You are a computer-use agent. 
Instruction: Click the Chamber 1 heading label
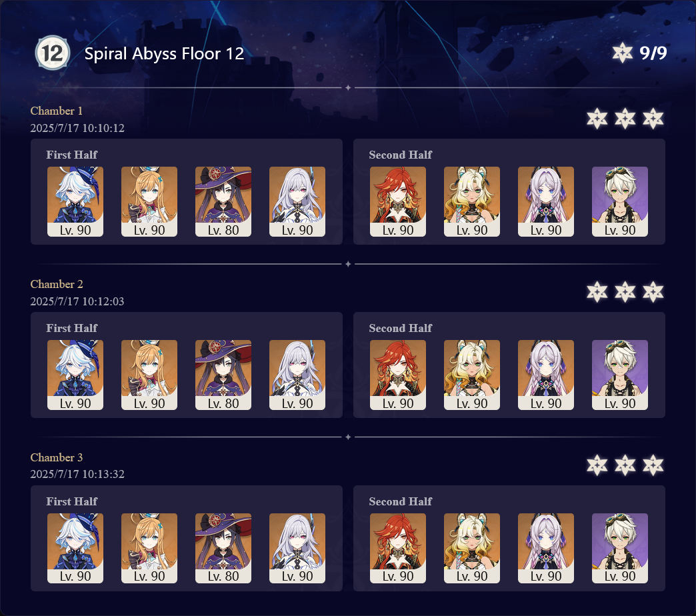pyautogui.click(x=57, y=111)
